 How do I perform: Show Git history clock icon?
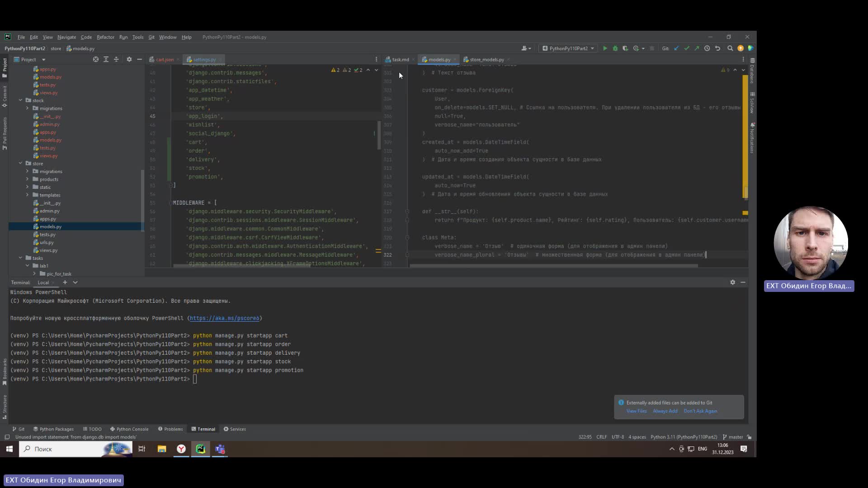[x=707, y=48]
